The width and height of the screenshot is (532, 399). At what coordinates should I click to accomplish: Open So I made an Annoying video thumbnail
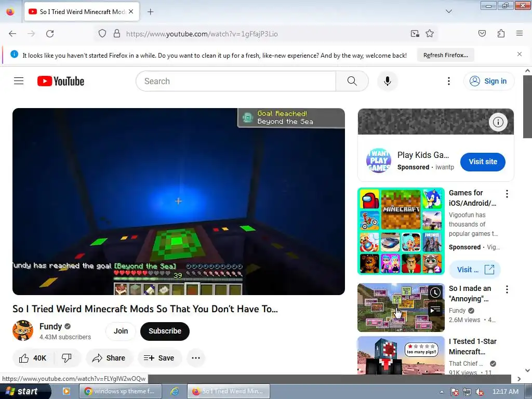401,308
